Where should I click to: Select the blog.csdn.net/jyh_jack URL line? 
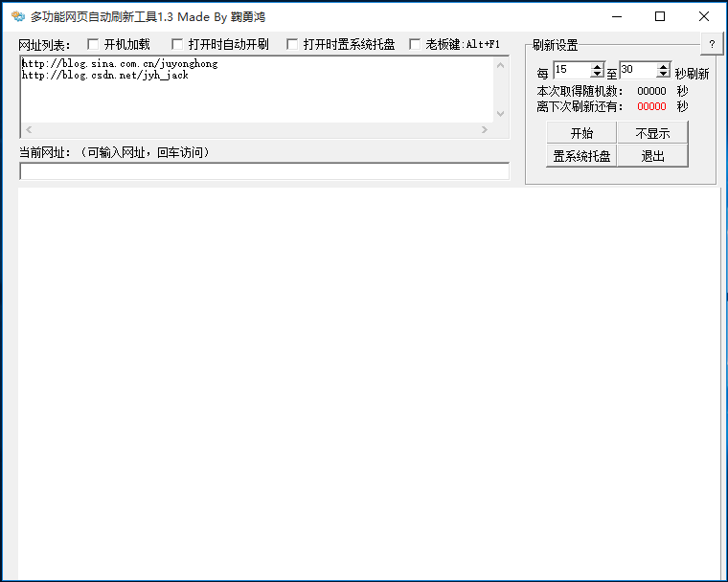tap(105, 76)
